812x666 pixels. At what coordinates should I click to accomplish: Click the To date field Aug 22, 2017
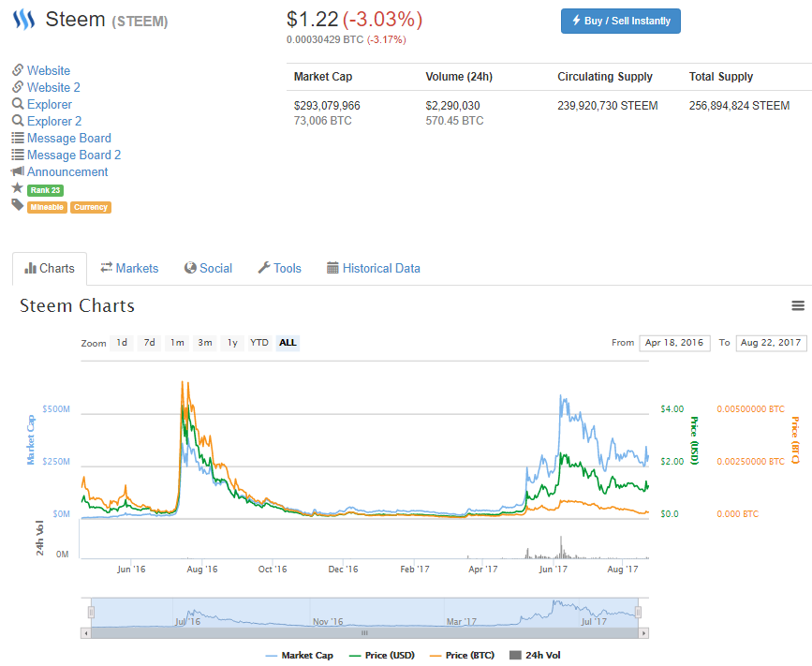tap(771, 343)
